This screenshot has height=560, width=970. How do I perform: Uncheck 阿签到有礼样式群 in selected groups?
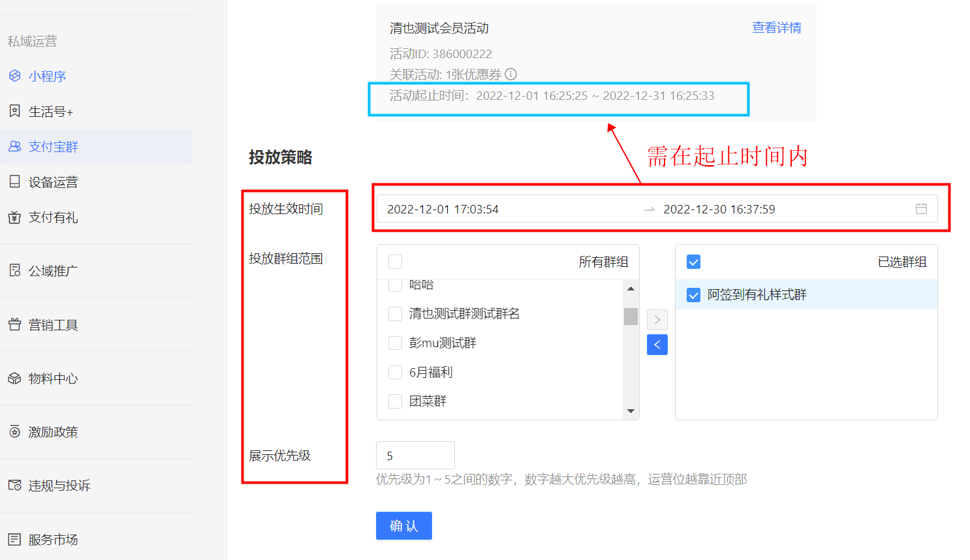coord(693,295)
